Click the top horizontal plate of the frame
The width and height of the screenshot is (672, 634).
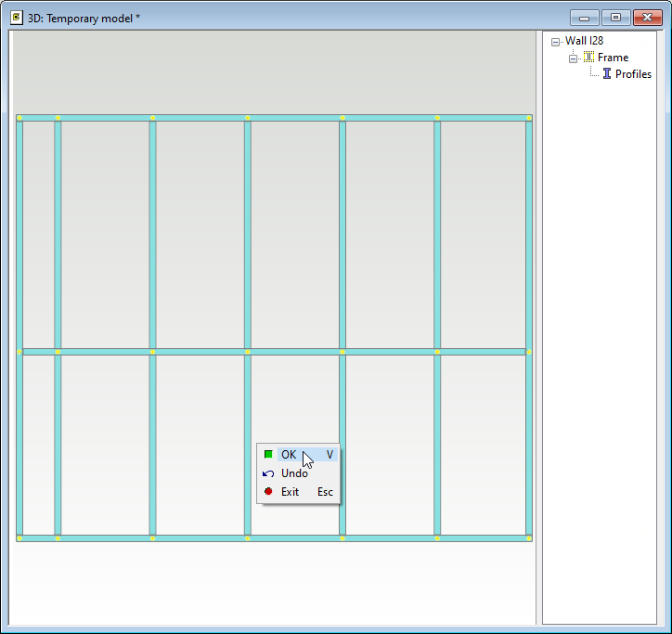pos(200,118)
